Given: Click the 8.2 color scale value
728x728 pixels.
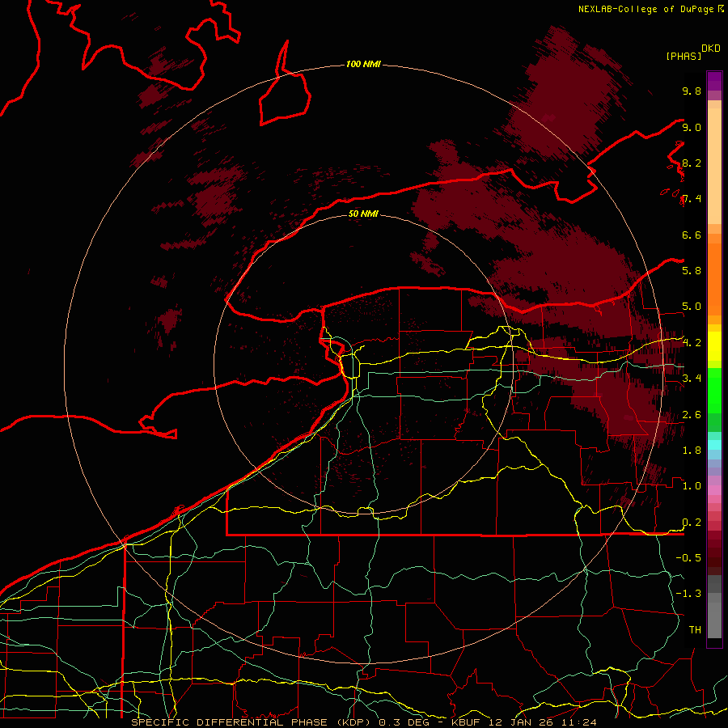Looking at the screenshot, I should pyautogui.click(x=692, y=163).
